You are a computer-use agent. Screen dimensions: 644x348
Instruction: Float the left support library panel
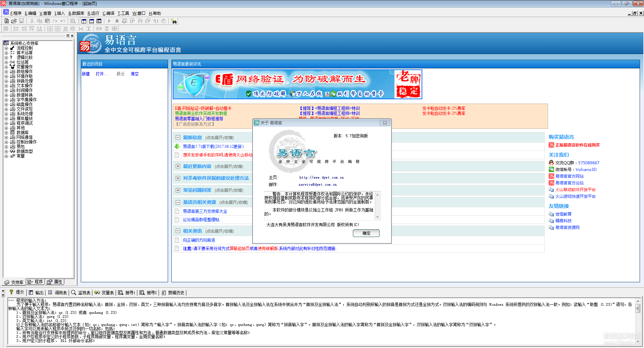pos(68,36)
